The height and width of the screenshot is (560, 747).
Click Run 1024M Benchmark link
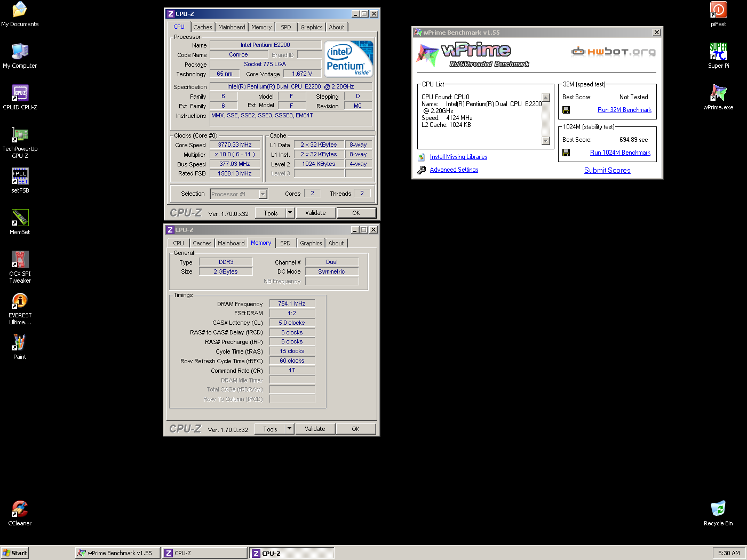coord(620,153)
